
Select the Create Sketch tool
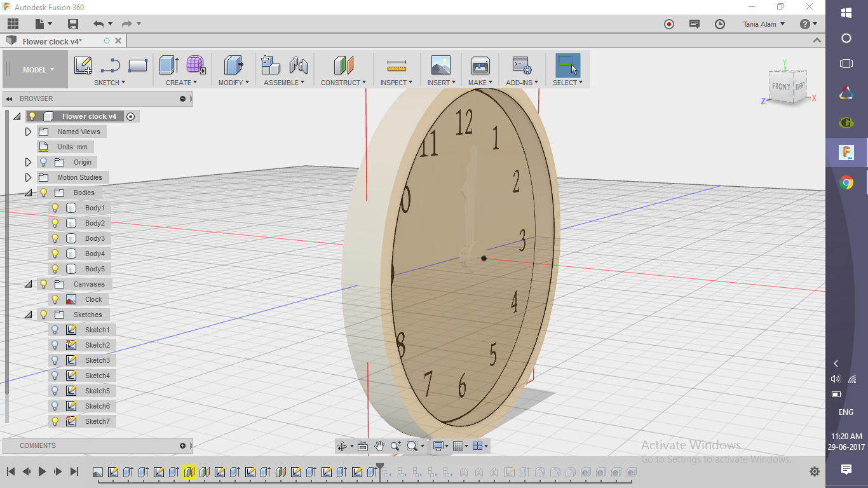[83, 65]
